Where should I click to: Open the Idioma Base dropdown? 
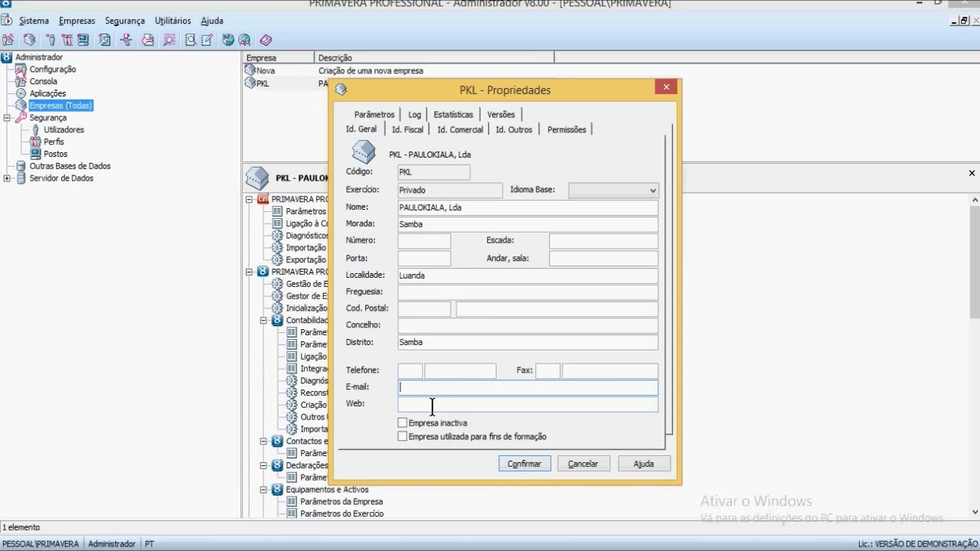(652, 191)
